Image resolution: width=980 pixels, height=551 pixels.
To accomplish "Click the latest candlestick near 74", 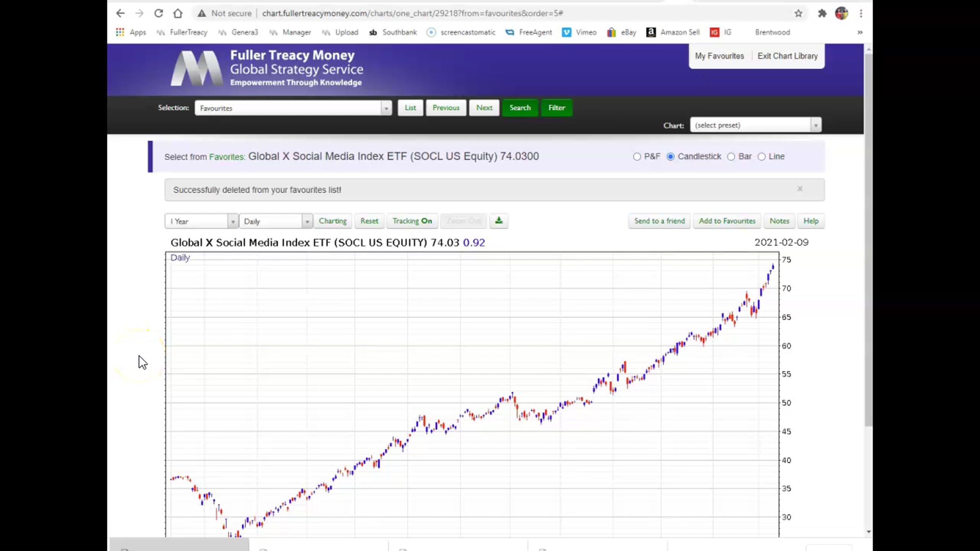I will click(x=773, y=267).
